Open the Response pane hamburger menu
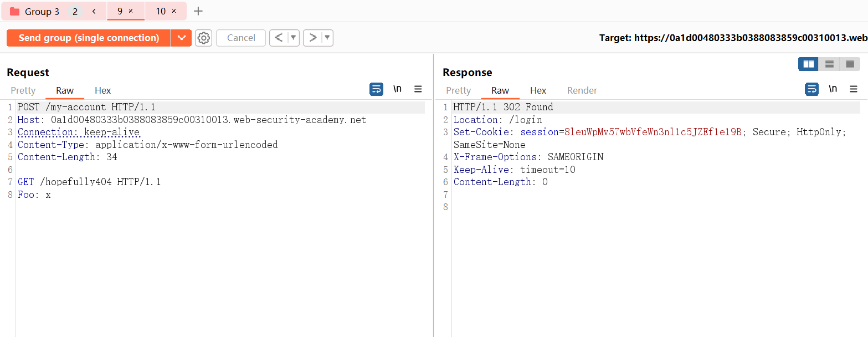Viewport: 868px width, 337px height. point(854,89)
